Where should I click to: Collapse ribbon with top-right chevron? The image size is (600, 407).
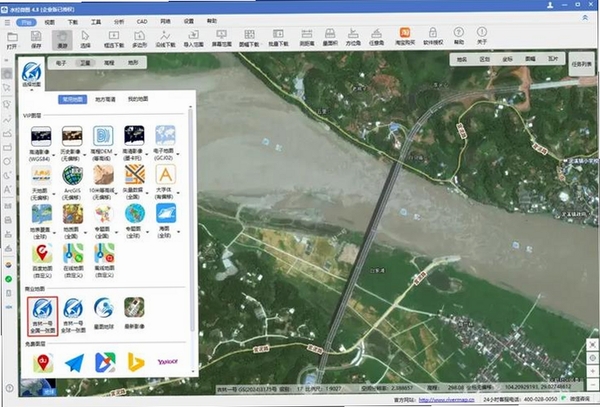click(585, 18)
